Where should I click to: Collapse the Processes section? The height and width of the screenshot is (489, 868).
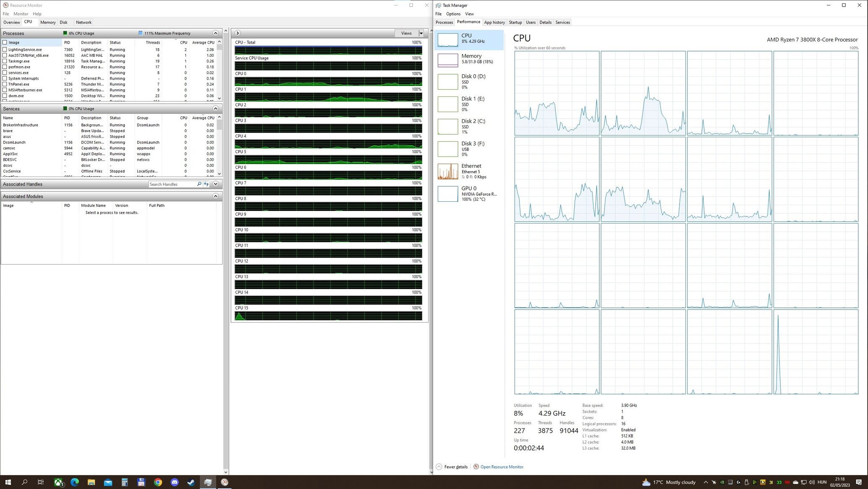coord(215,33)
